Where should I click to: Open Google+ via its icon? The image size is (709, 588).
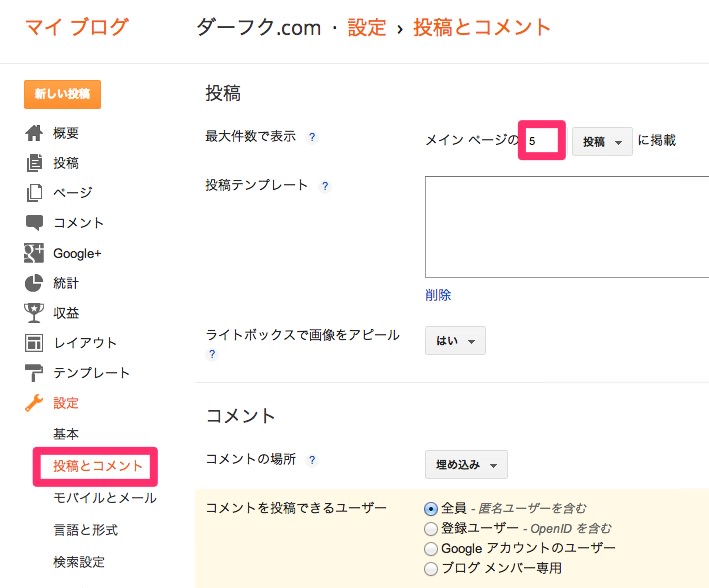pyautogui.click(x=34, y=253)
